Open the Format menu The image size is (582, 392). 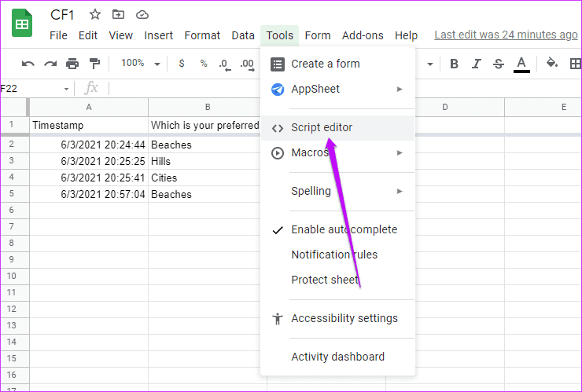(x=202, y=35)
